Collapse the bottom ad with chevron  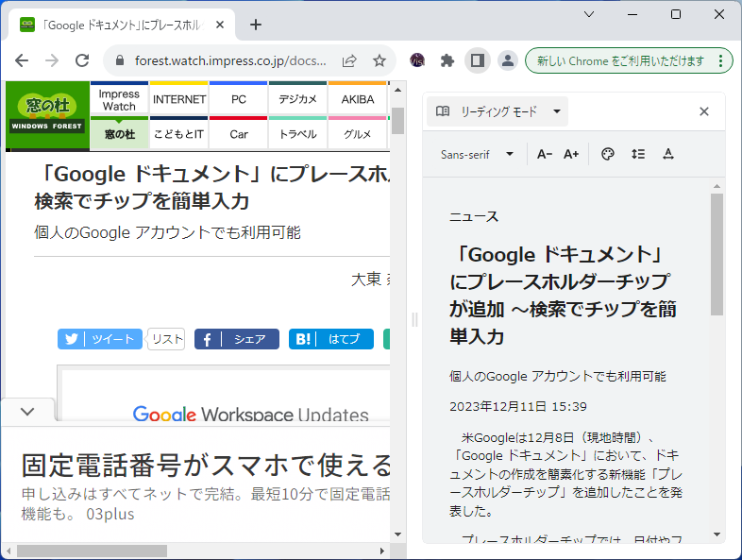(27, 412)
